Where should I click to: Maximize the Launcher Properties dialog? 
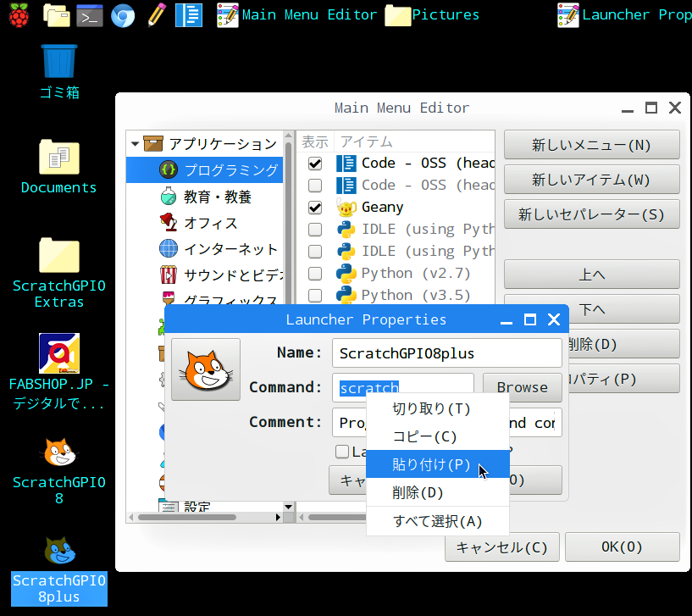[530, 319]
